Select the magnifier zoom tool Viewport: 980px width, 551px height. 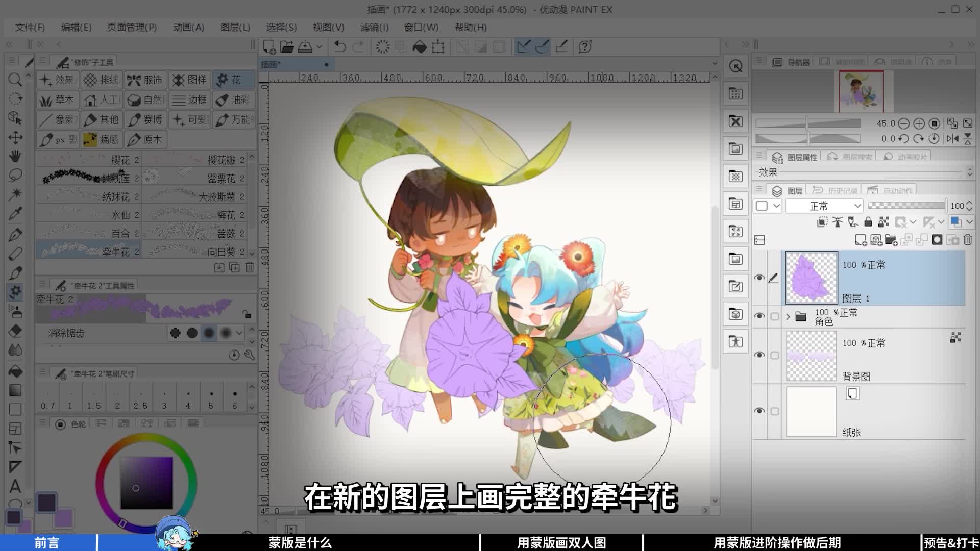point(15,79)
